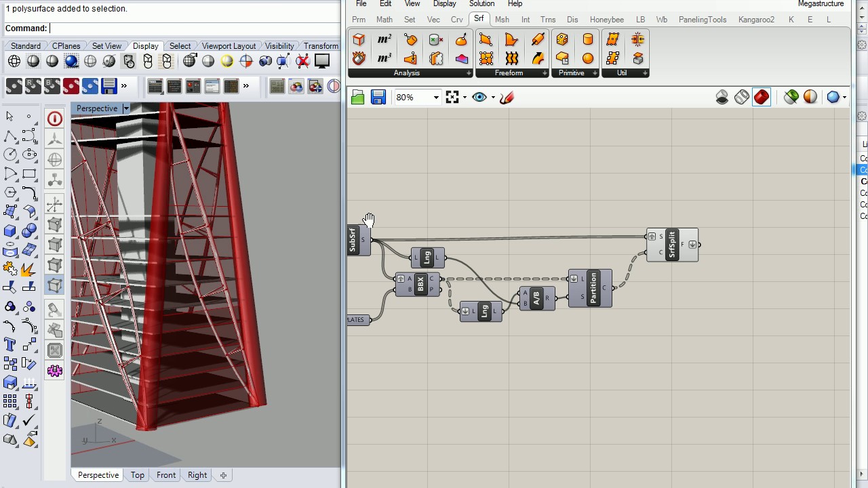
Task: Expand overflow chevron next to blue save icon
Action: click(124, 86)
